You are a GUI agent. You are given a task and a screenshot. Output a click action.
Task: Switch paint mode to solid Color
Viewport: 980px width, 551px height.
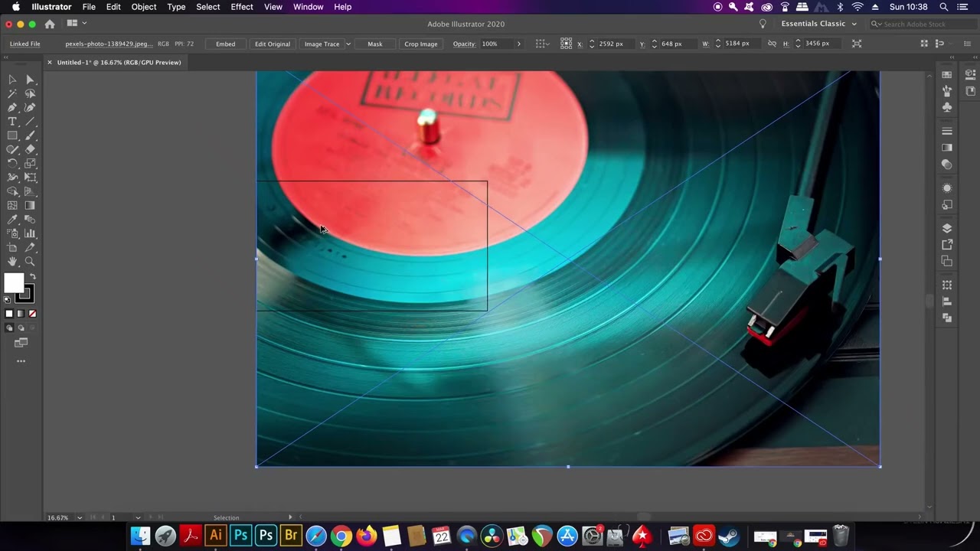pos(9,314)
